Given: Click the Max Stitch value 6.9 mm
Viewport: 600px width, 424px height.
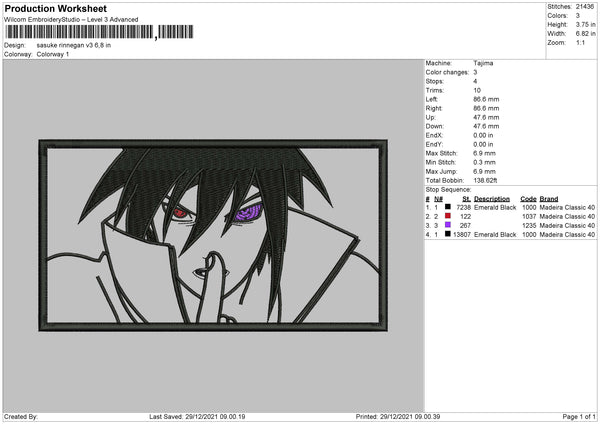Looking at the screenshot, I should (x=484, y=153).
